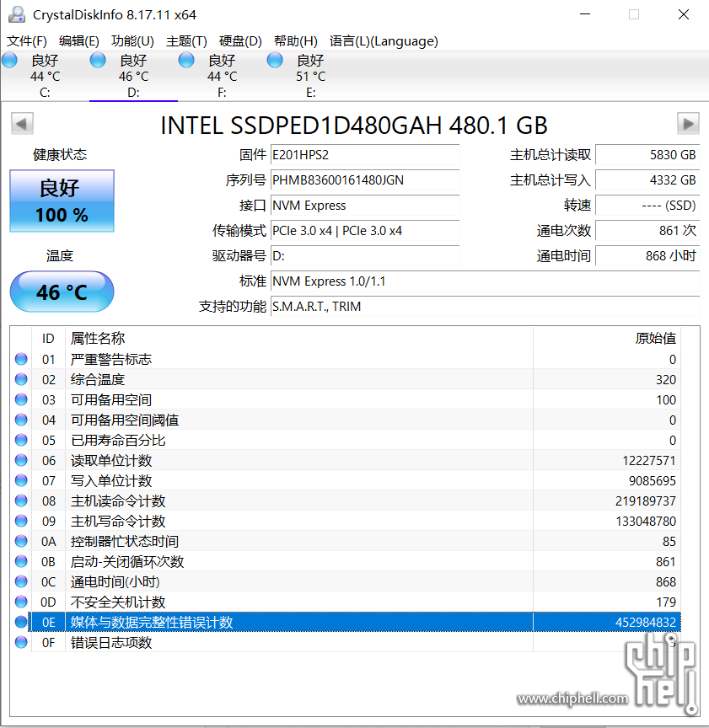
Task: Click status orb for attribute 0B 启动-关闭循环次数
Action: (x=21, y=561)
